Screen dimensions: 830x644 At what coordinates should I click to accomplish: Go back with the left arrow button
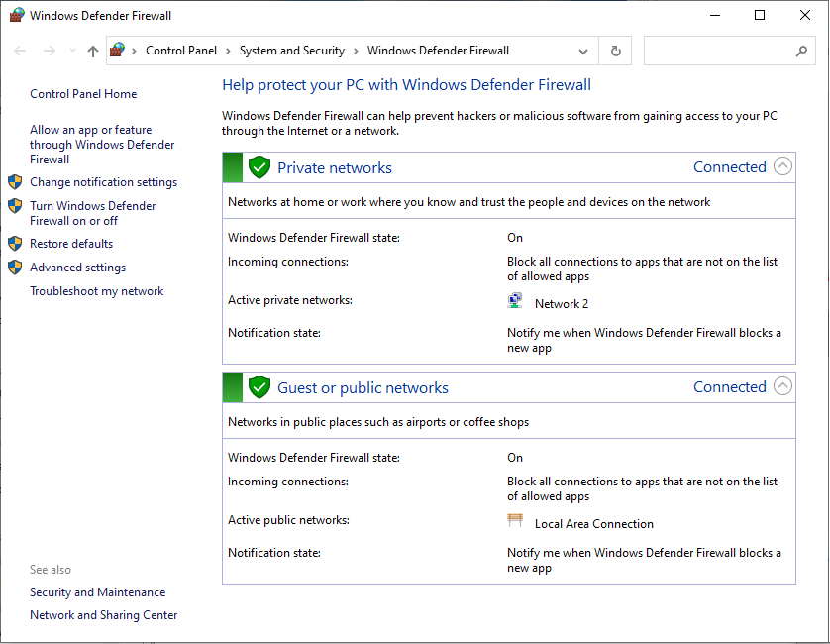tap(20, 51)
